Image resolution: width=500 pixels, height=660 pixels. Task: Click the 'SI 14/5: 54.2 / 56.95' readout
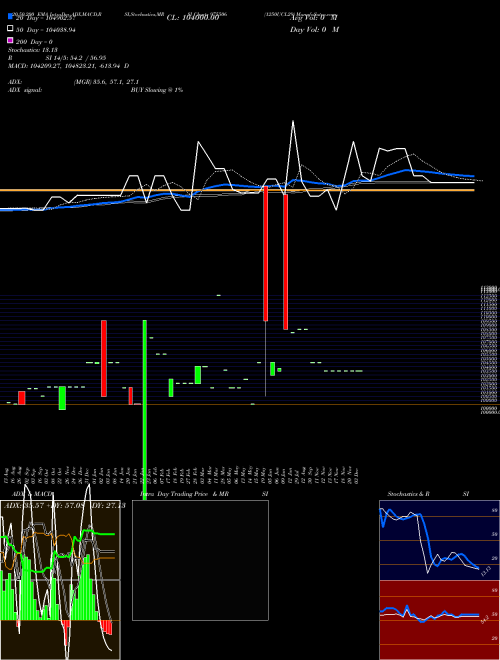coord(76,58)
